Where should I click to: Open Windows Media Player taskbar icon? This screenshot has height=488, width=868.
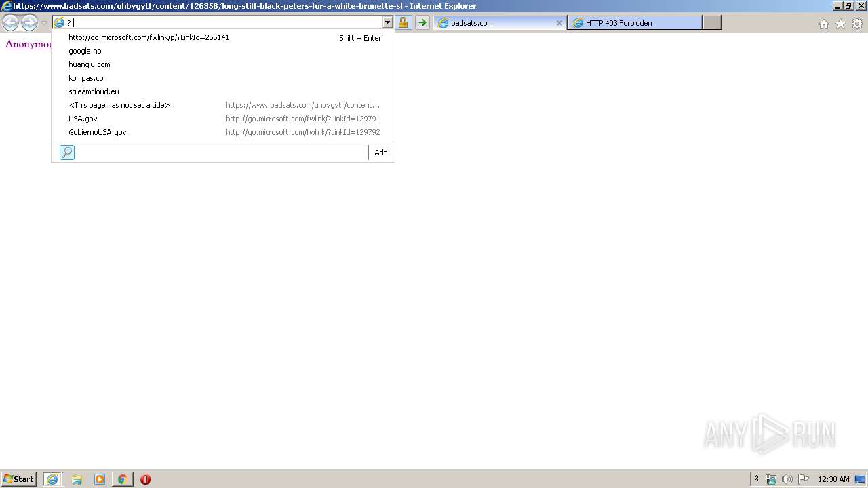point(100,479)
